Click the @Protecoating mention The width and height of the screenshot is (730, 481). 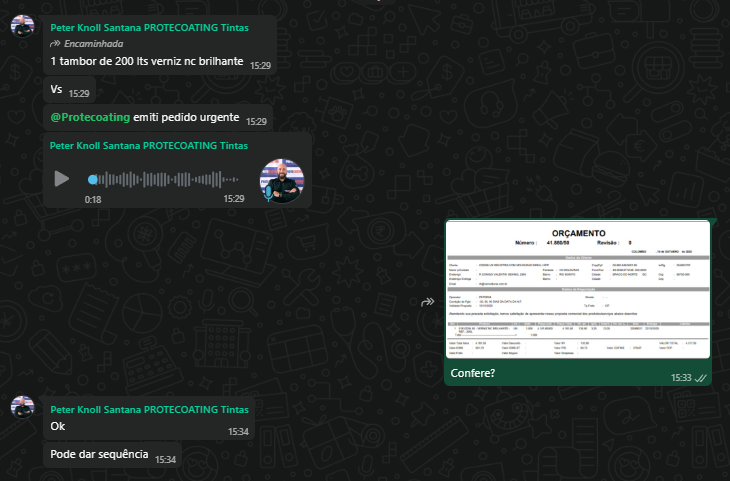tap(90, 118)
